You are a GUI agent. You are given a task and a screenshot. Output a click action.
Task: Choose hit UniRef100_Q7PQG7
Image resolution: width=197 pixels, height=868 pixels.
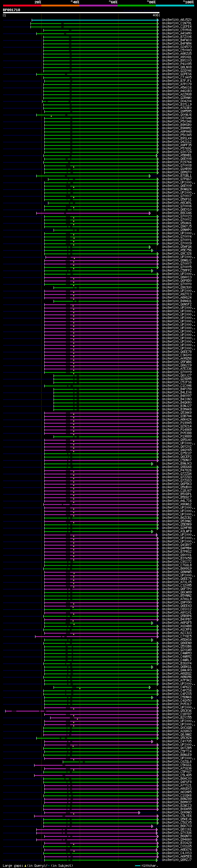[177, 179]
